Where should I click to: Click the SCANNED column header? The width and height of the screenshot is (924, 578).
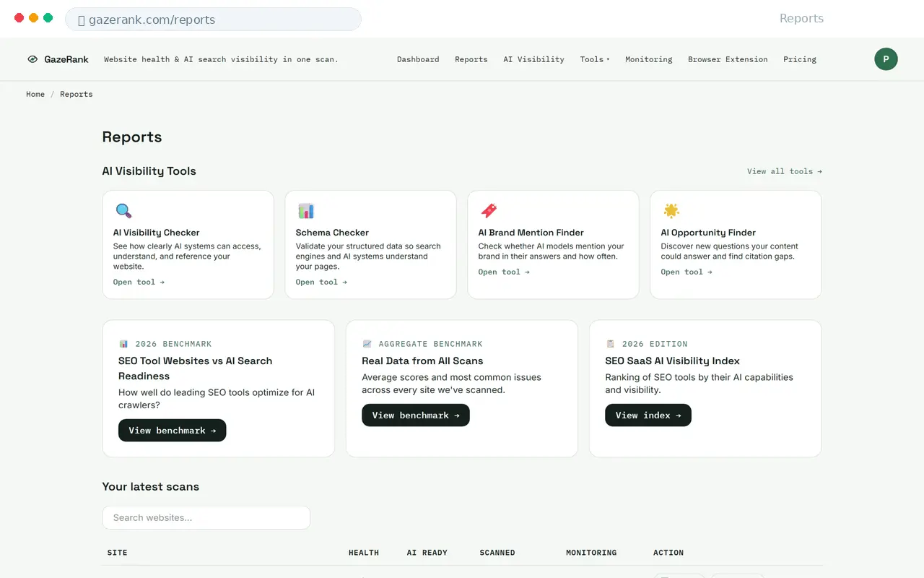point(497,553)
